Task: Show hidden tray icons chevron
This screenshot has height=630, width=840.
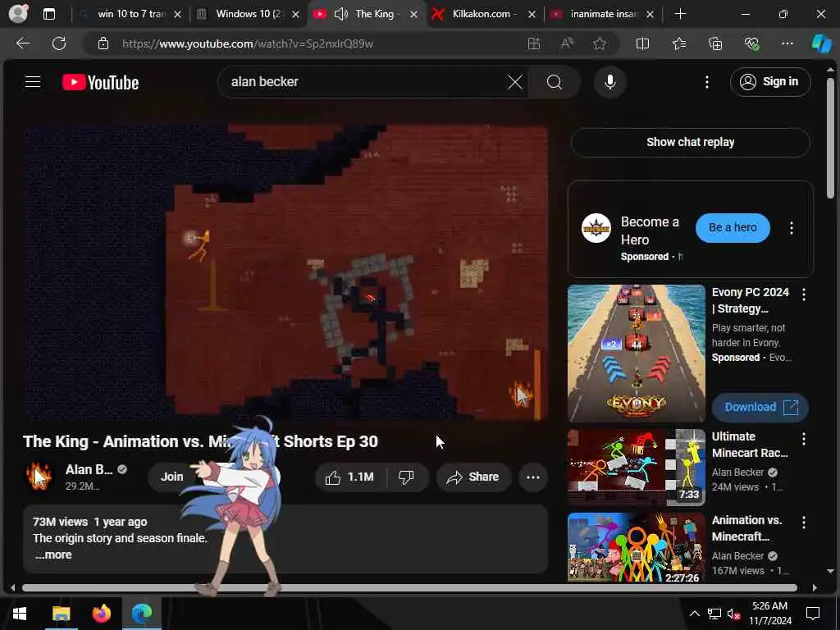Action: (694, 614)
